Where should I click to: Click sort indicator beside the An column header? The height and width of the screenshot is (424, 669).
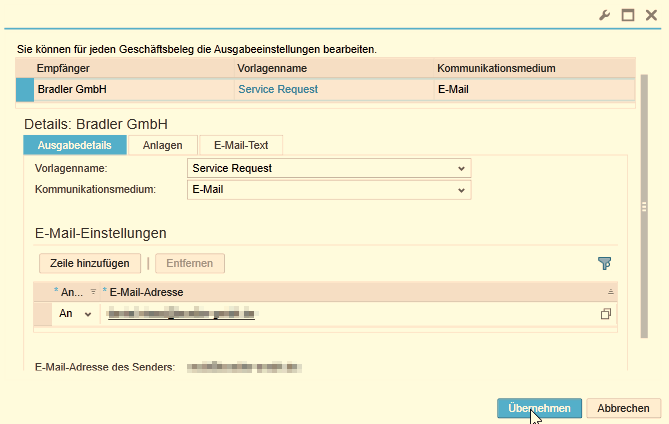click(93, 291)
